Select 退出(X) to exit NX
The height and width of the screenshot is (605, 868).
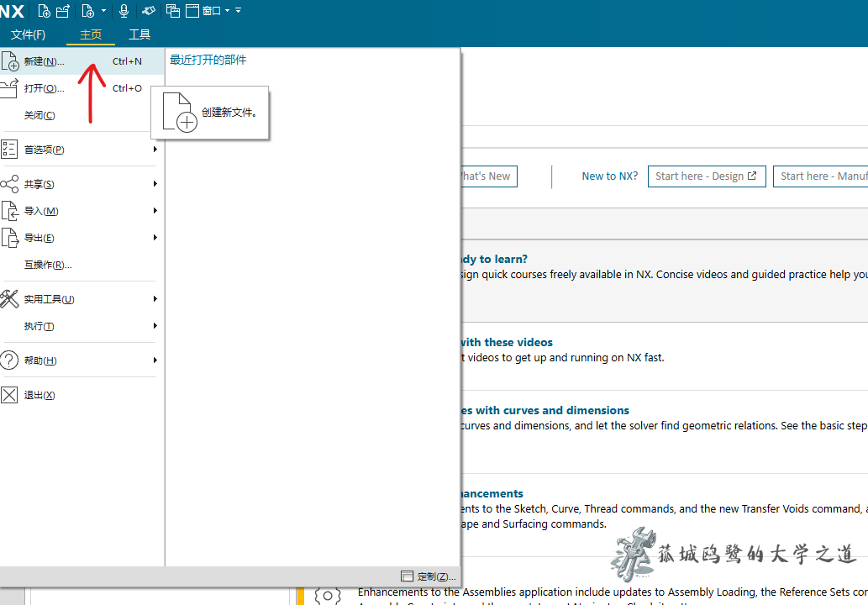pos(82,395)
